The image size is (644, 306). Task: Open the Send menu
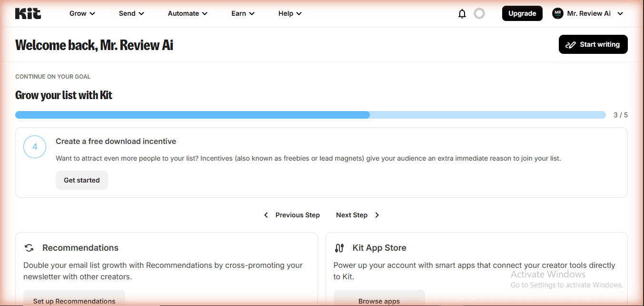pyautogui.click(x=131, y=13)
